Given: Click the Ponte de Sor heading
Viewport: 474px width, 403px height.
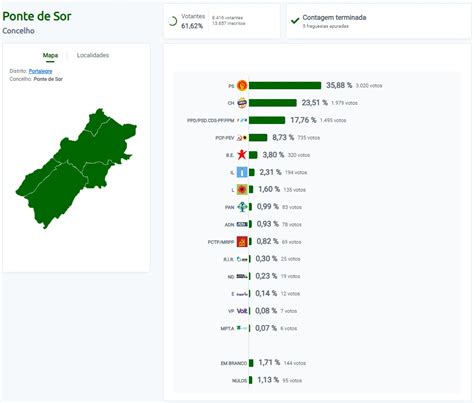Looking at the screenshot, I should (37, 16).
